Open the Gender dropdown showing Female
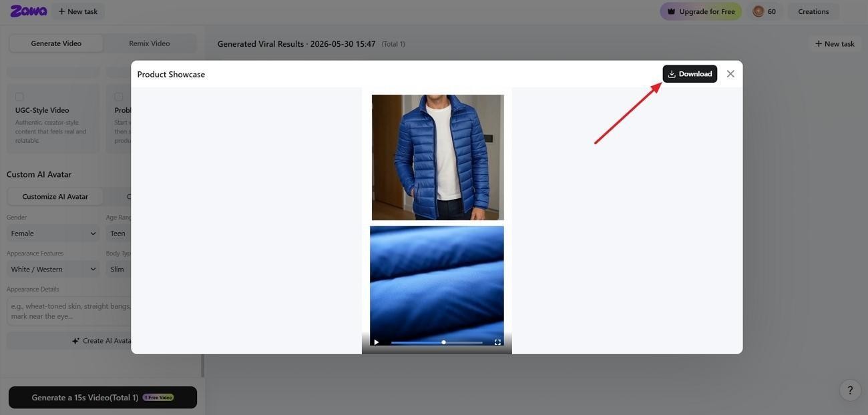Screen dimensions: 868x415 coord(53,234)
